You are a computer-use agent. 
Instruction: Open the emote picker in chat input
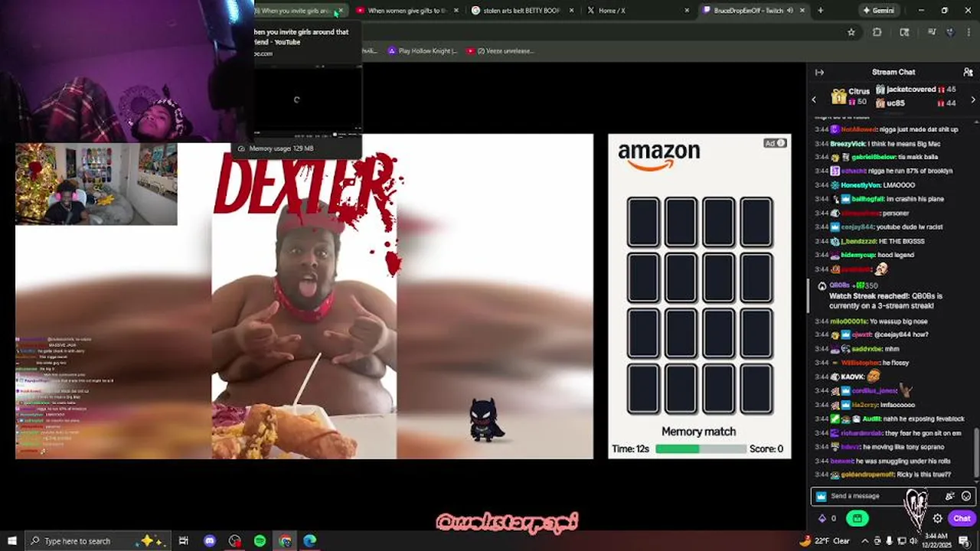(x=966, y=496)
